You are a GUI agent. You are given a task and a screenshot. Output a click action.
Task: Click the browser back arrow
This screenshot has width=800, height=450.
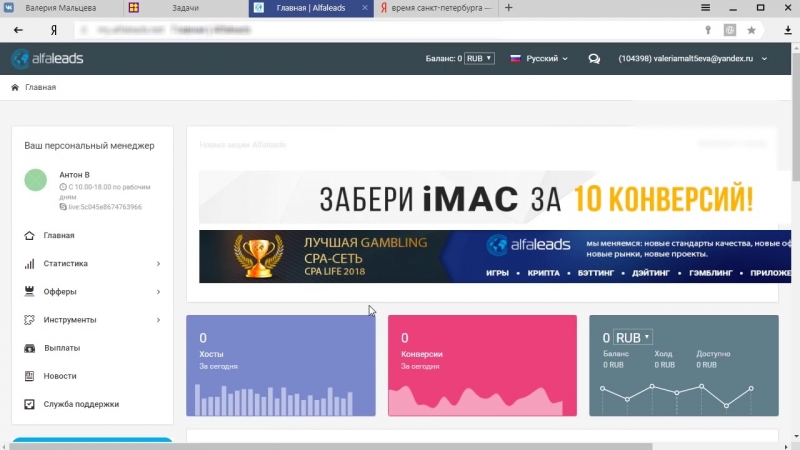(x=18, y=30)
